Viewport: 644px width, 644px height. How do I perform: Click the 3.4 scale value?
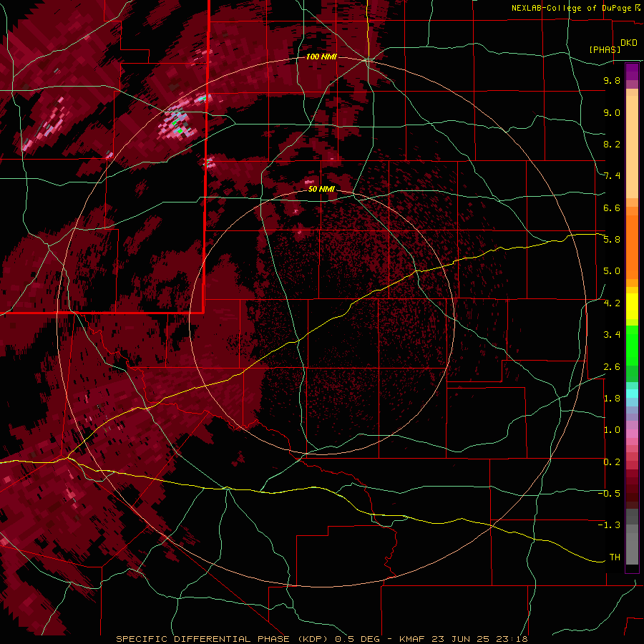(612, 335)
